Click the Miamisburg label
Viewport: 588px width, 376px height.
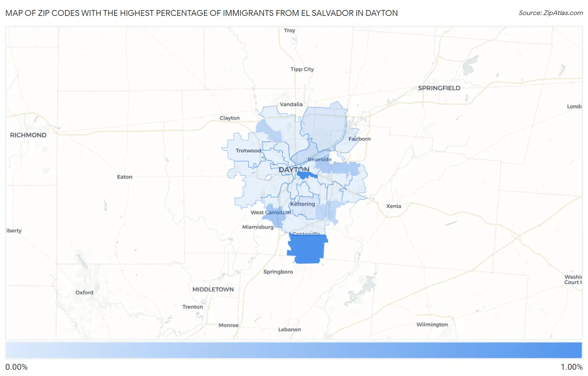click(x=258, y=227)
